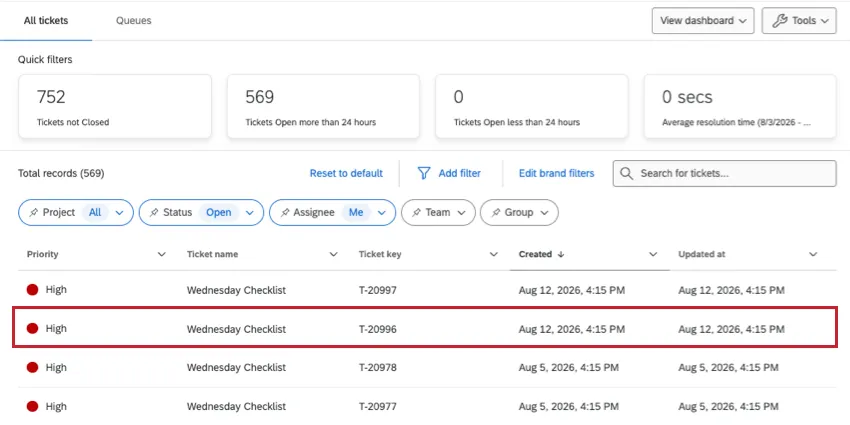Click ticket key T-20997
The height and width of the screenshot is (425, 850).
tap(378, 290)
